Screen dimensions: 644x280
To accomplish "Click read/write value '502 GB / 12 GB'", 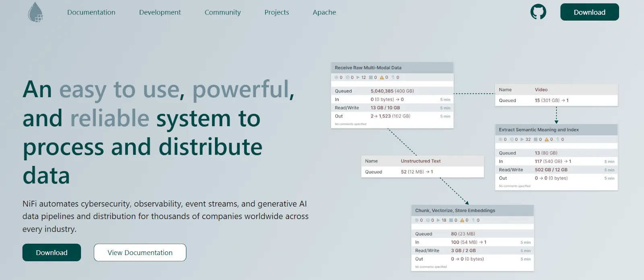I will (551, 170).
